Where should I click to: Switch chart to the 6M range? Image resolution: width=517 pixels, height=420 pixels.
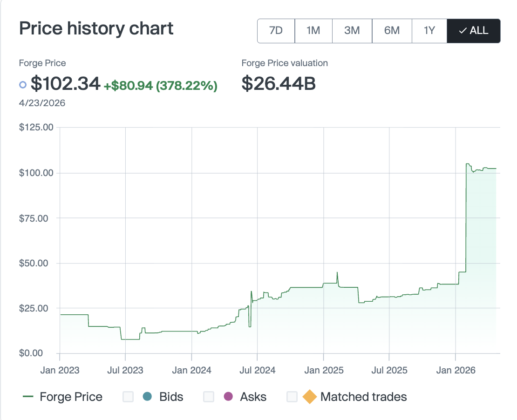click(x=392, y=31)
